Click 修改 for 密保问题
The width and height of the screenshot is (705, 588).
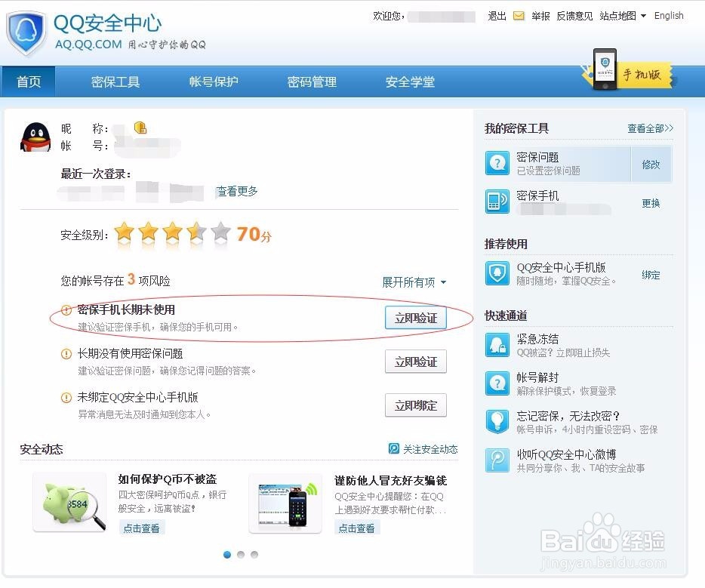(x=651, y=165)
